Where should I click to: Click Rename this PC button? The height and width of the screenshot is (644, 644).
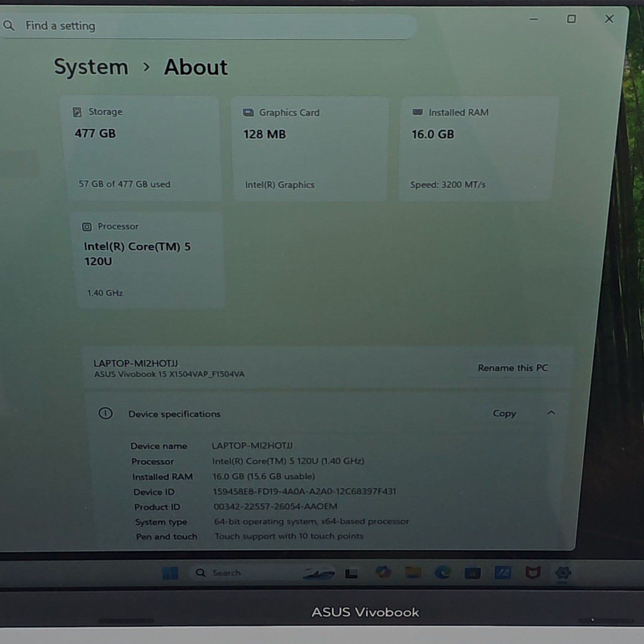click(x=513, y=368)
